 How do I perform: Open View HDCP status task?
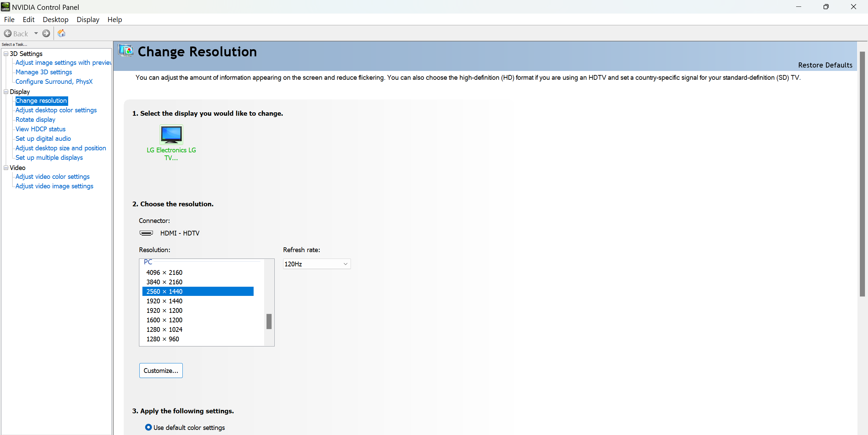point(40,129)
